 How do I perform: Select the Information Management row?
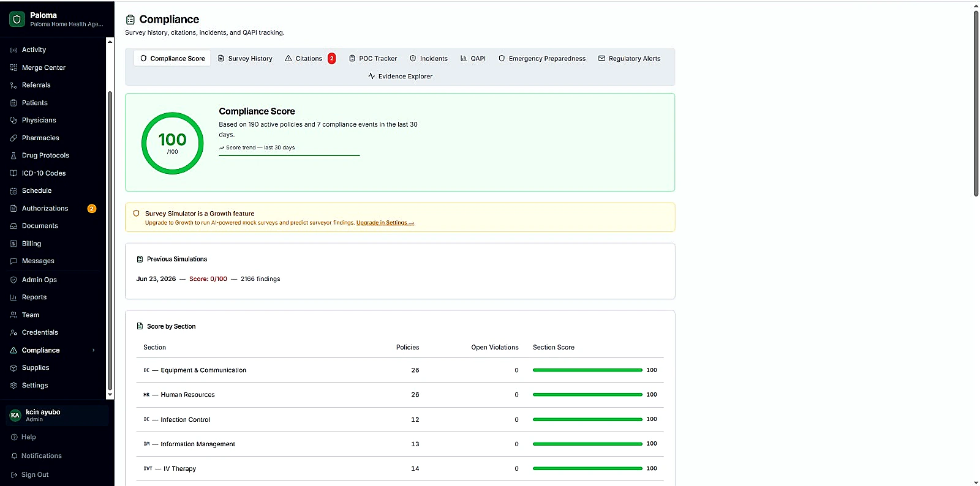coord(400,444)
